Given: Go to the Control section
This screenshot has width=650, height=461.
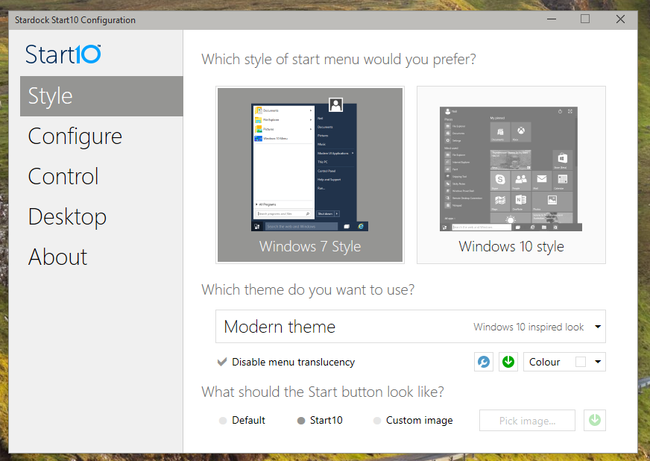Looking at the screenshot, I should pyautogui.click(x=63, y=177).
